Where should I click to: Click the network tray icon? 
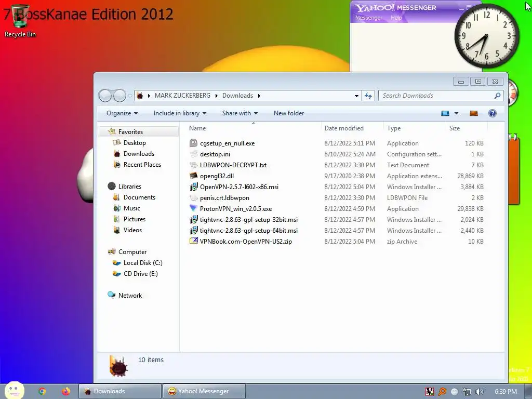pos(467,392)
